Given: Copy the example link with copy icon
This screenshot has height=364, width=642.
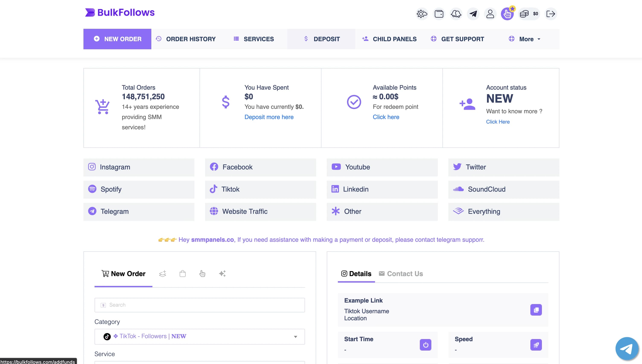Looking at the screenshot, I should 536,310.
